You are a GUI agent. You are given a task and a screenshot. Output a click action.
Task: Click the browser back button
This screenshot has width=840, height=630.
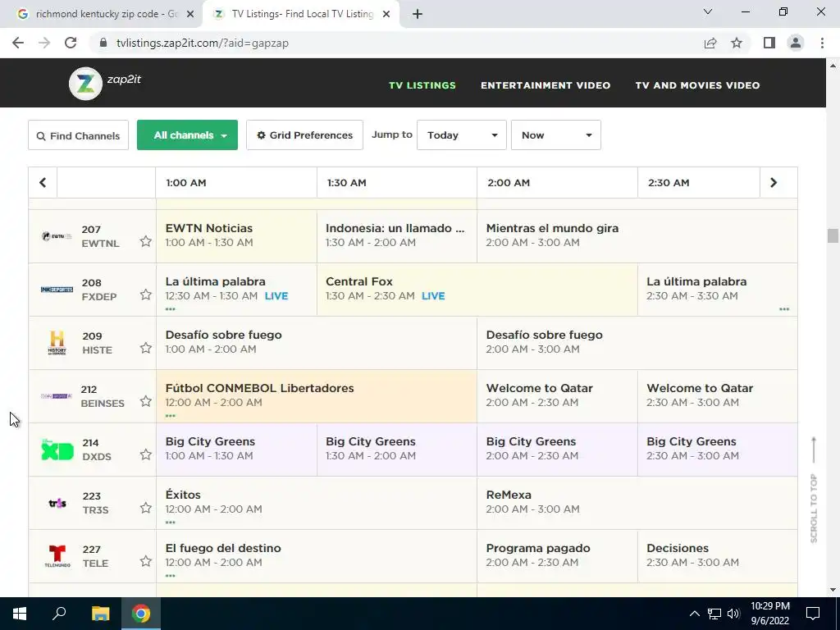coord(18,43)
